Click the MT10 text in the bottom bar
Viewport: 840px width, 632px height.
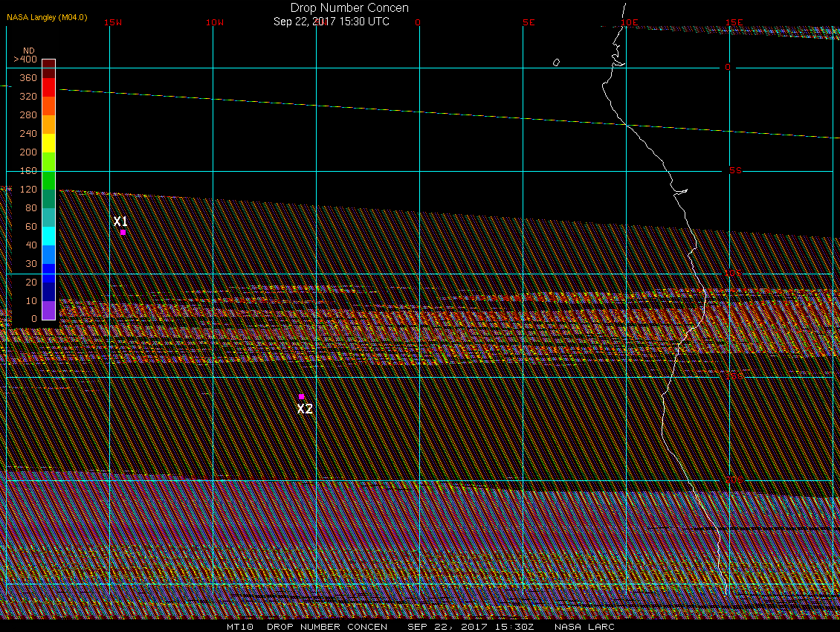point(240,627)
